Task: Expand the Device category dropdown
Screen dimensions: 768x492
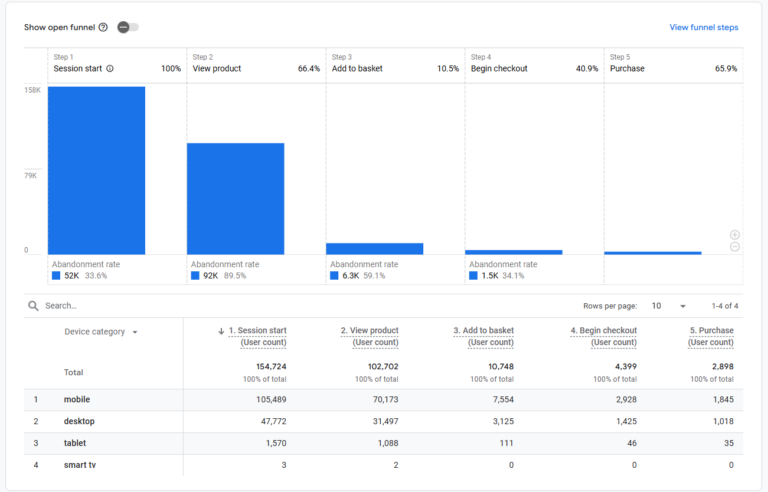Action: pos(134,332)
